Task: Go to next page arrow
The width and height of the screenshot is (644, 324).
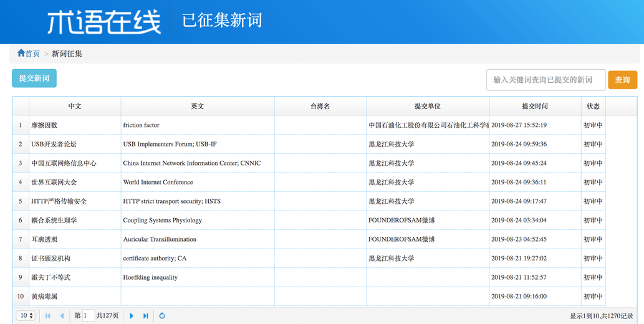Action: [x=132, y=316]
